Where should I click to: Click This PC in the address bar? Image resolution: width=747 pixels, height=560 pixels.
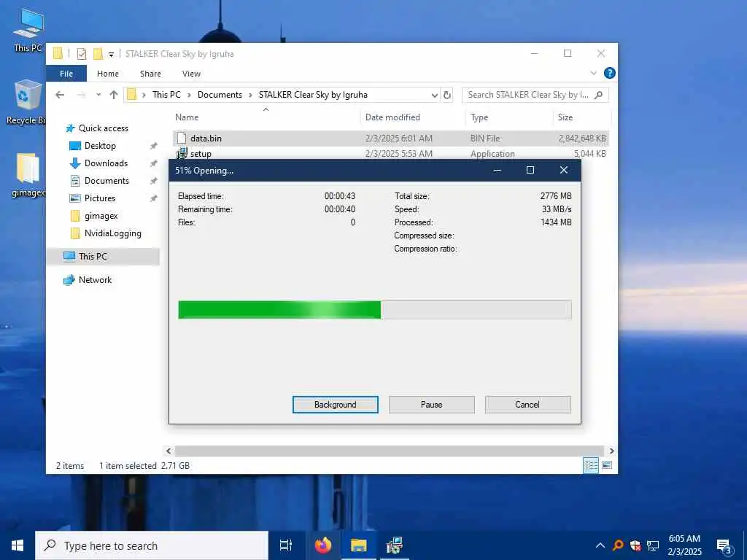click(x=166, y=95)
